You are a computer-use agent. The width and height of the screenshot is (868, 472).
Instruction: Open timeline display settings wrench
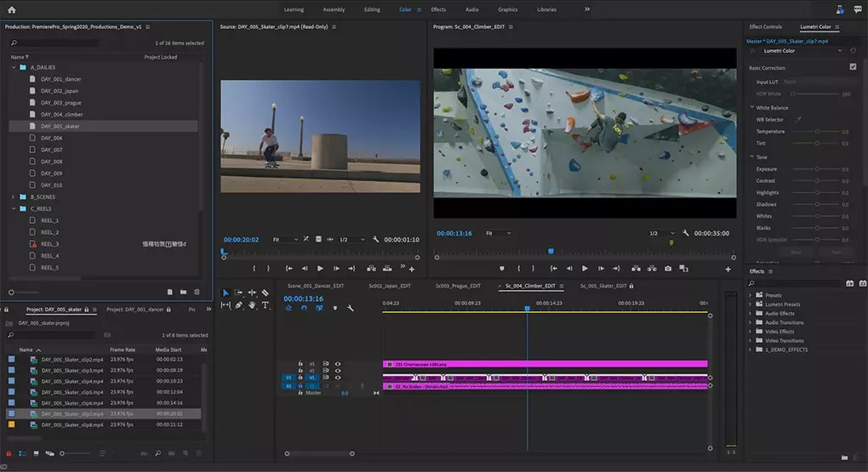[351, 308]
